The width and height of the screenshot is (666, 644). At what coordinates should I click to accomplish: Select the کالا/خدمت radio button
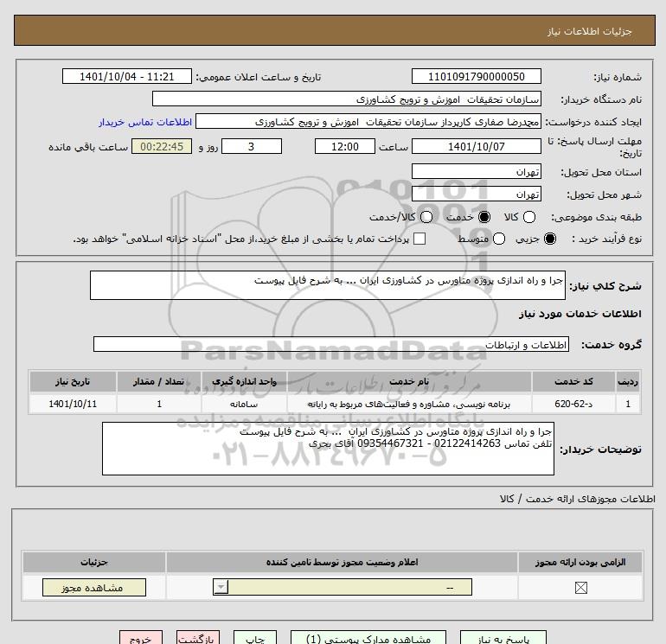pyautogui.click(x=426, y=217)
